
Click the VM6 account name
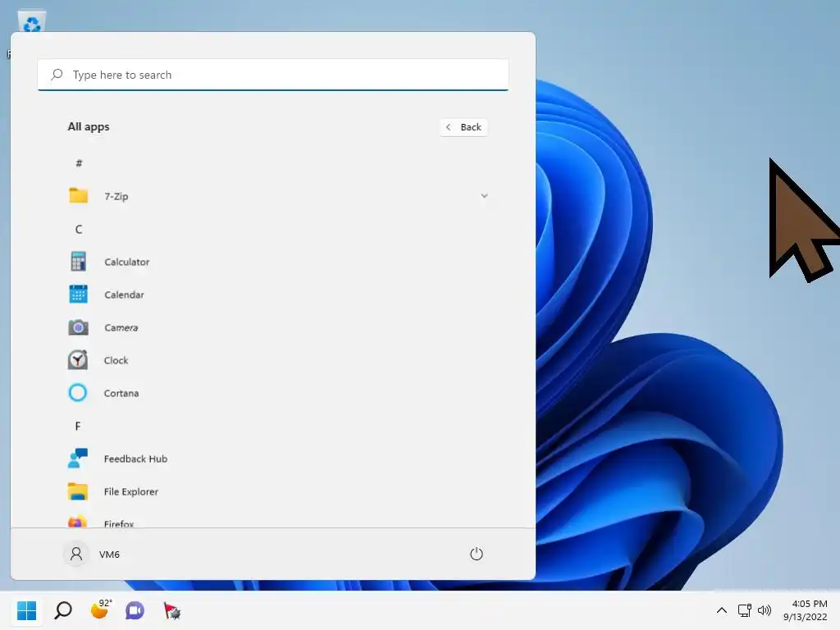coord(109,555)
